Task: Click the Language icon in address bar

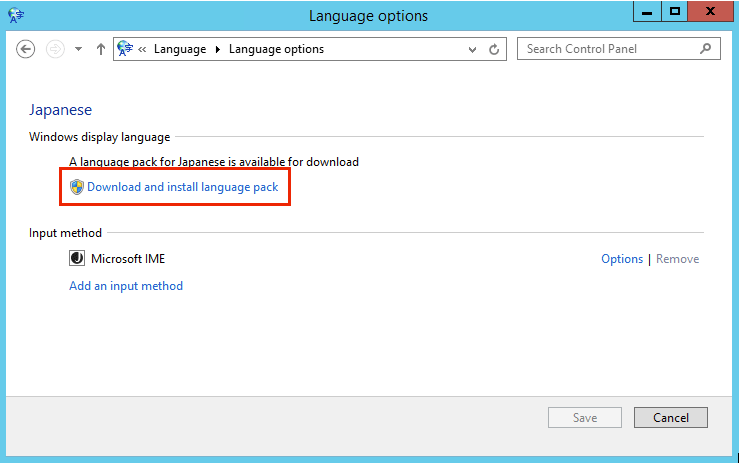Action: pos(125,49)
